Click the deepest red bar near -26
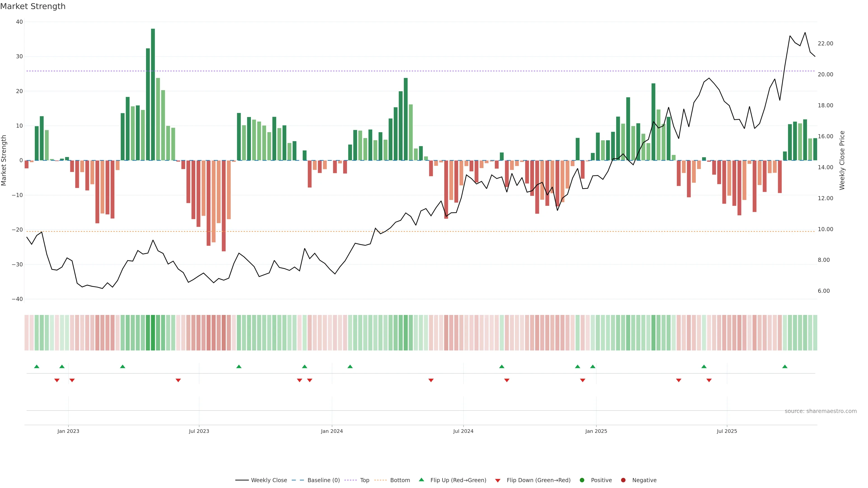Screen dimensions: 868x488 pos(224,205)
